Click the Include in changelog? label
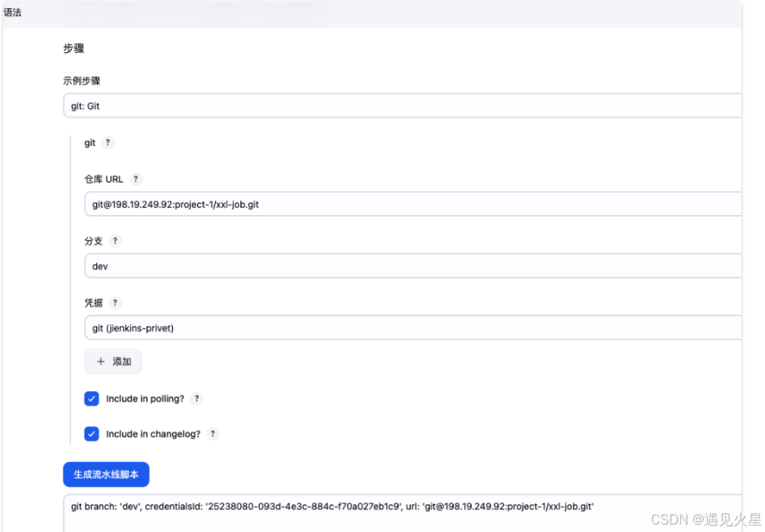The height and width of the screenshot is (532, 765). [153, 434]
